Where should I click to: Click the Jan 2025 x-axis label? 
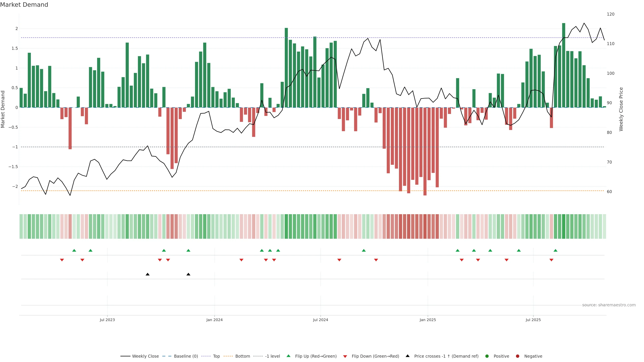click(x=428, y=320)
